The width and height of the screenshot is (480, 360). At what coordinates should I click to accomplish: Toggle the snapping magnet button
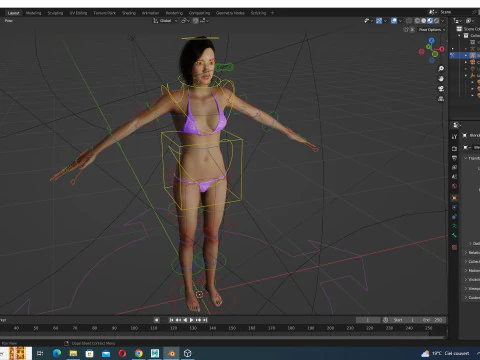click(195, 21)
